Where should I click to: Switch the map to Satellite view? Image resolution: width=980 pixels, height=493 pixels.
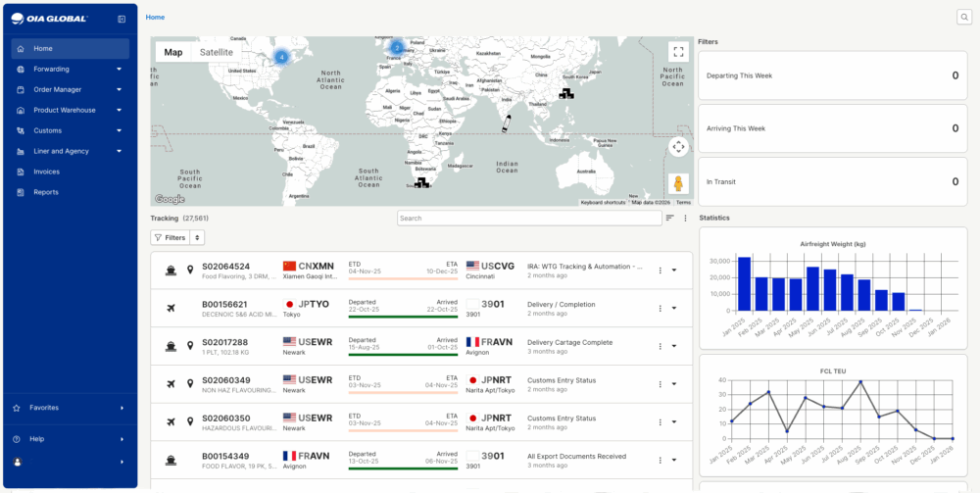[217, 52]
